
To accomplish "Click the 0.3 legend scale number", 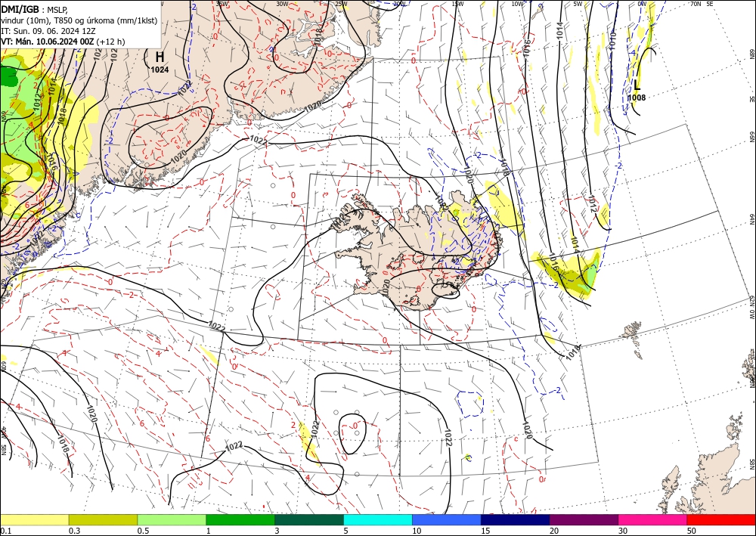I will point(74,531).
